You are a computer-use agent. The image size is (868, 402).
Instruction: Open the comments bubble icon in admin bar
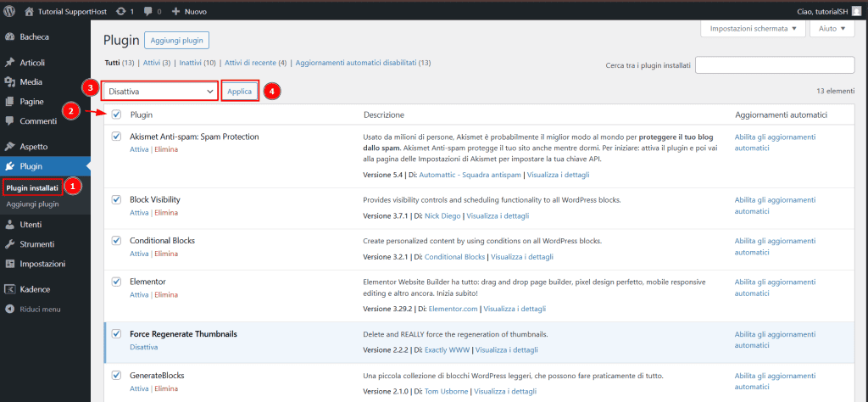[x=148, y=11]
